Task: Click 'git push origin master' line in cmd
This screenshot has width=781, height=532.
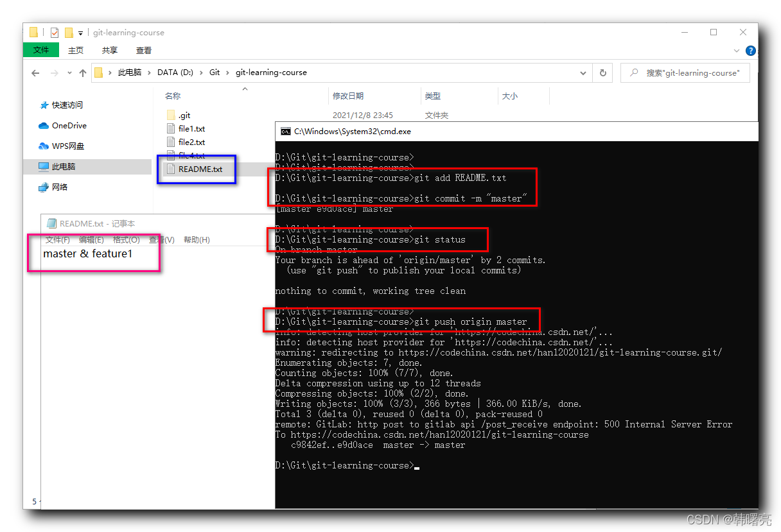Action: [401, 322]
